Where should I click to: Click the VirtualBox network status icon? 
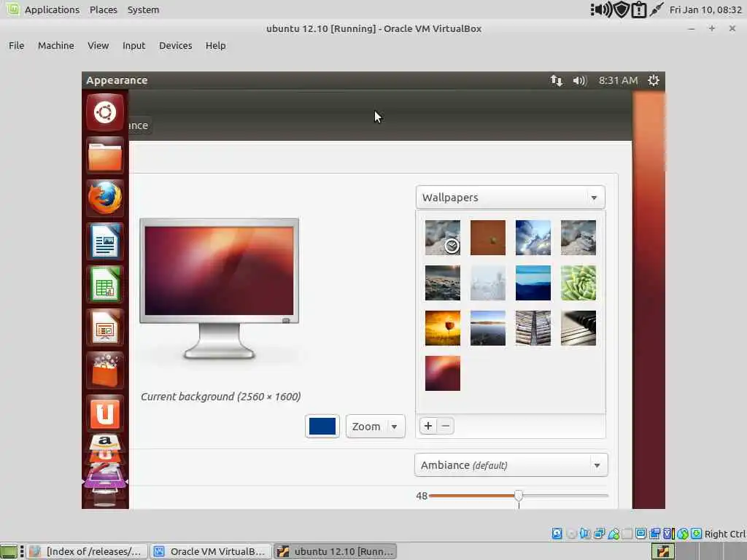click(599, 534)
